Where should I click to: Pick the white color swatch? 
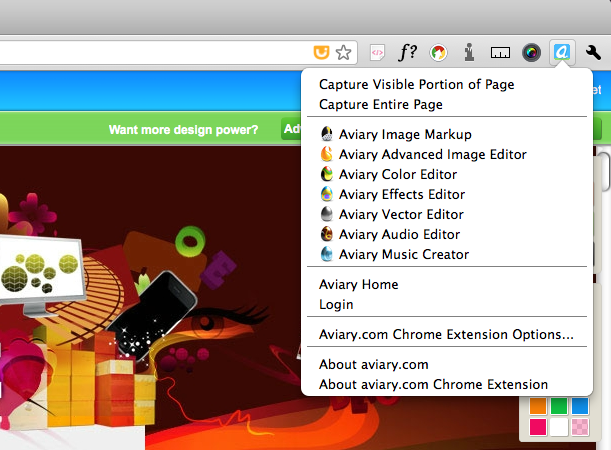click(559, 427)
